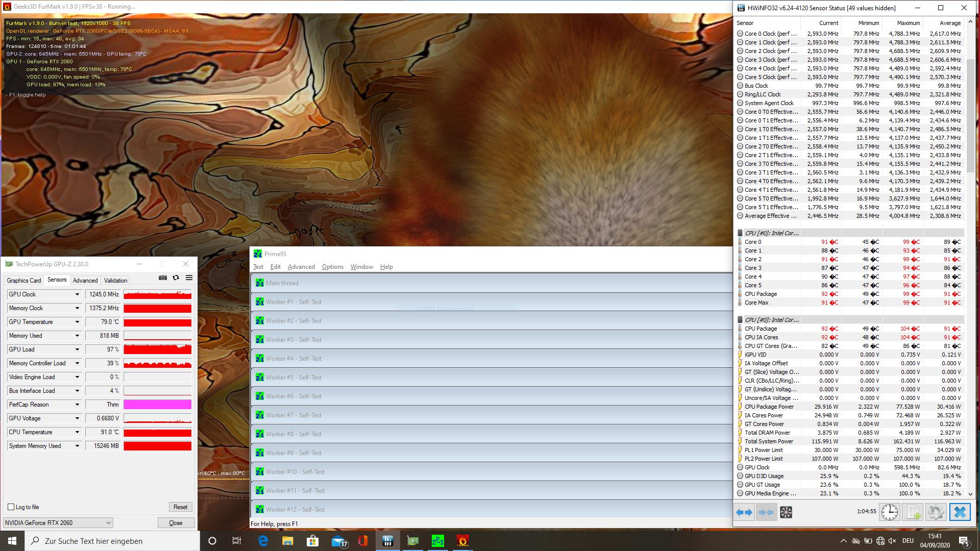The width and height of the screenshot is (980, 551).
Task: Click the GPU-Z screenshot camera icon
Action: pos(162,278)
